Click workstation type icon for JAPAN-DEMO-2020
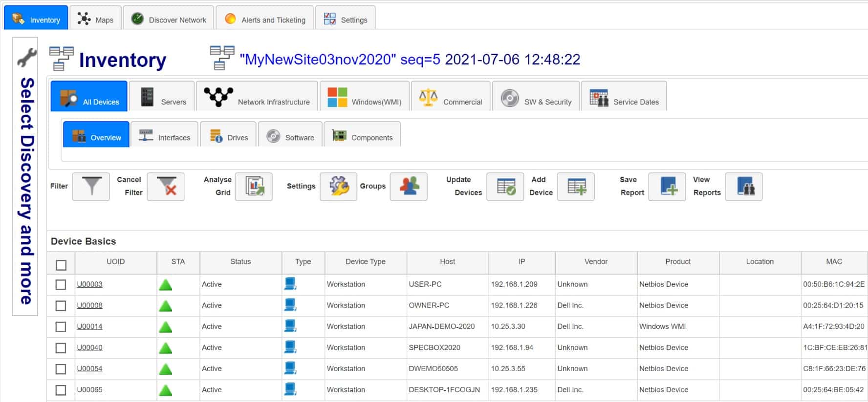The image size is (868, 402). pyautogui.click(x=290, y=326)
